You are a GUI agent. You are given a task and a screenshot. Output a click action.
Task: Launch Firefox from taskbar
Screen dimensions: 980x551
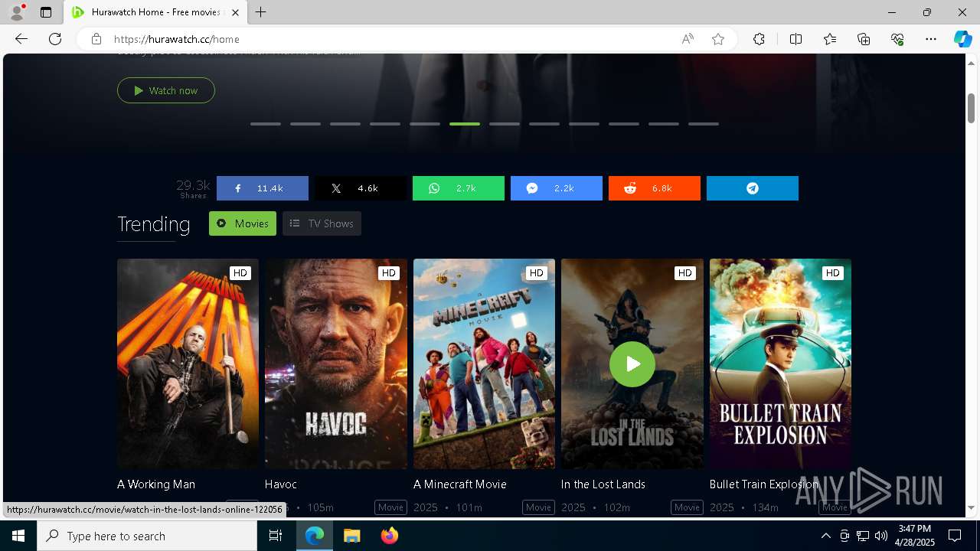(x=390, y=536)
